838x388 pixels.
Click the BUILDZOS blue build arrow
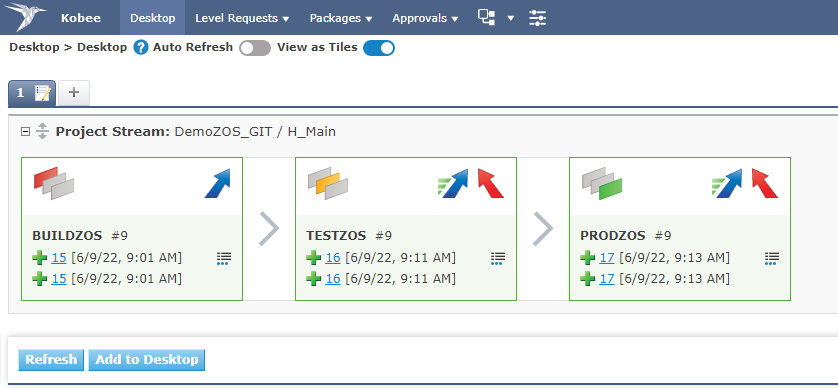coord(217,183)
